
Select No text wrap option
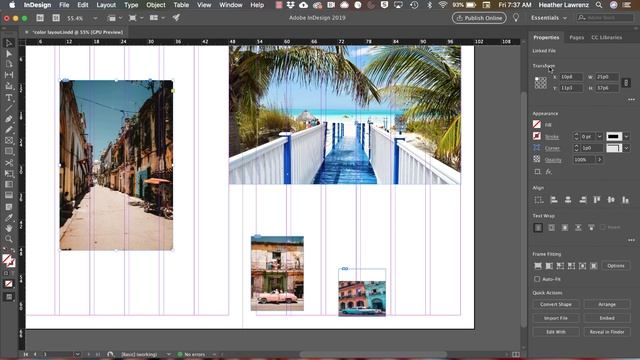click(x=538, y=227)
